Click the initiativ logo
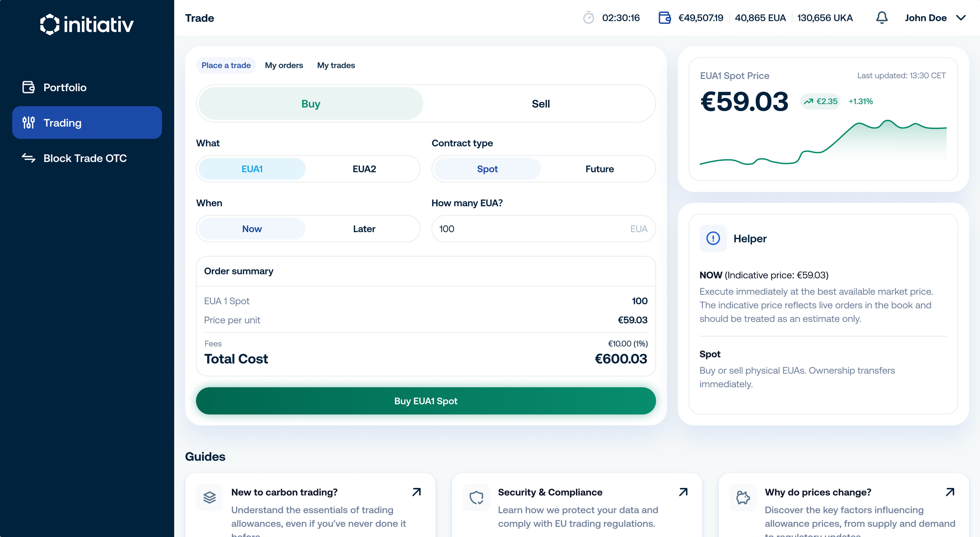Screen dimensions: 980x537 point(87,24)
